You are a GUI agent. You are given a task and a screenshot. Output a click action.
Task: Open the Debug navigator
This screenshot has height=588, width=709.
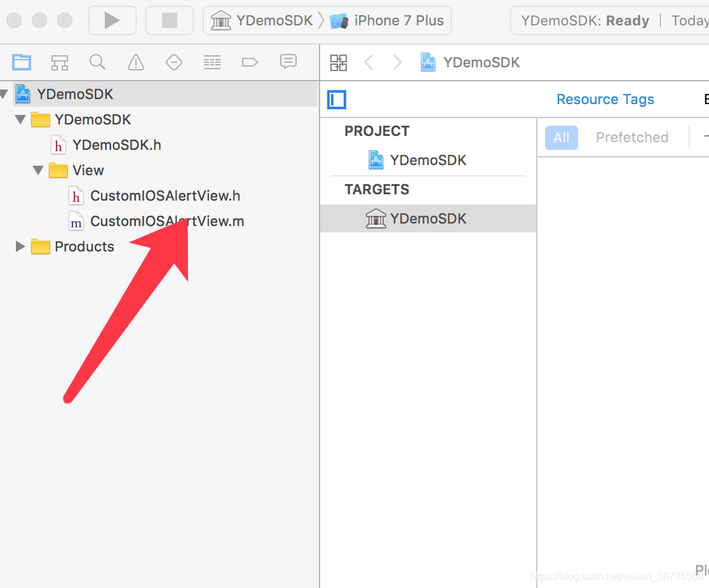tap(212, 62)
